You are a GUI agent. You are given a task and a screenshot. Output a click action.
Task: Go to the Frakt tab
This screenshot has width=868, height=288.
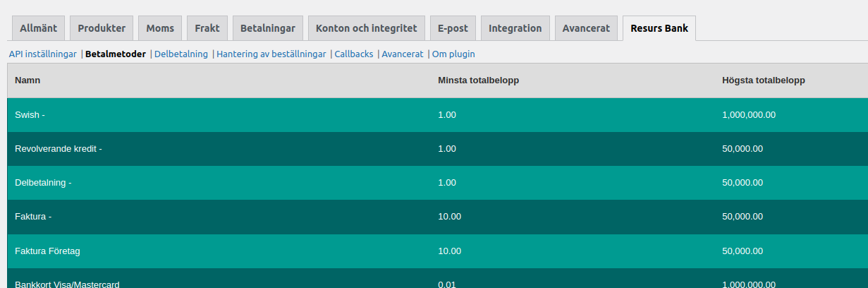(x=207, y=29)
